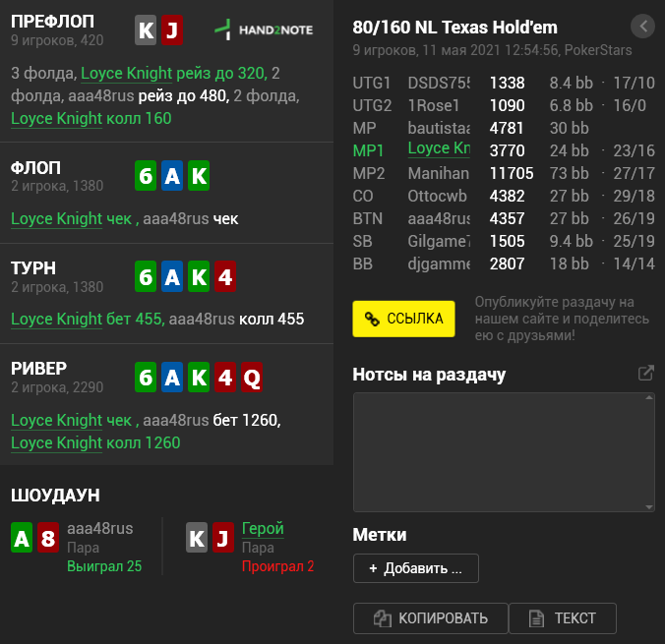Click the copy icon on КОПИРОВАТЬ button

pyautogui.click(x=382, y=618)
